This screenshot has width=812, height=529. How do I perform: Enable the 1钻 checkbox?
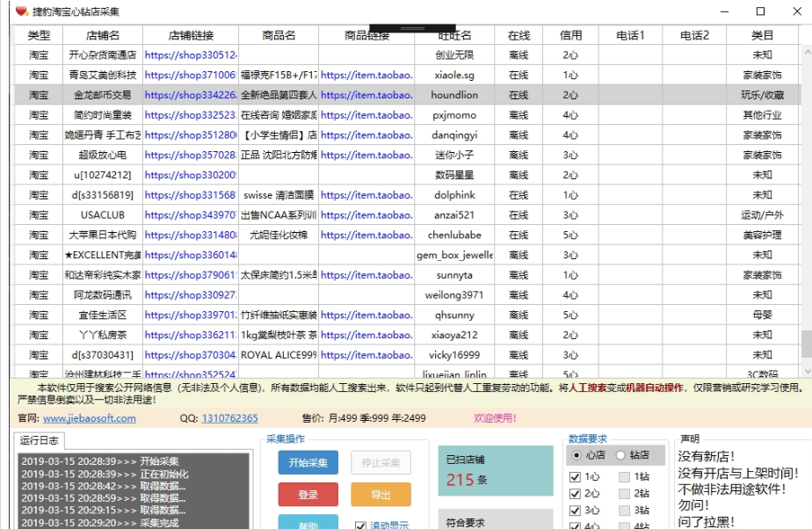click(624, 477)
